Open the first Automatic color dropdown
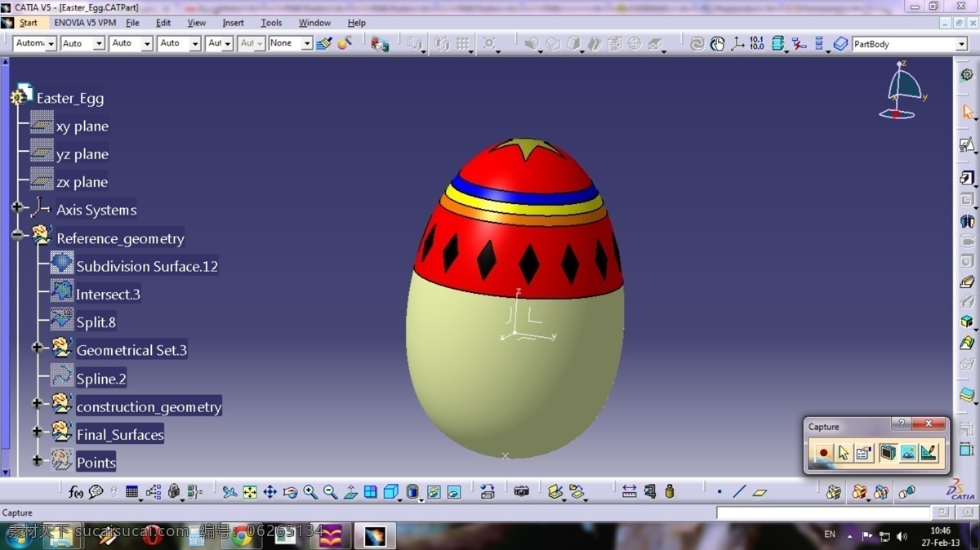 point(51,43)
